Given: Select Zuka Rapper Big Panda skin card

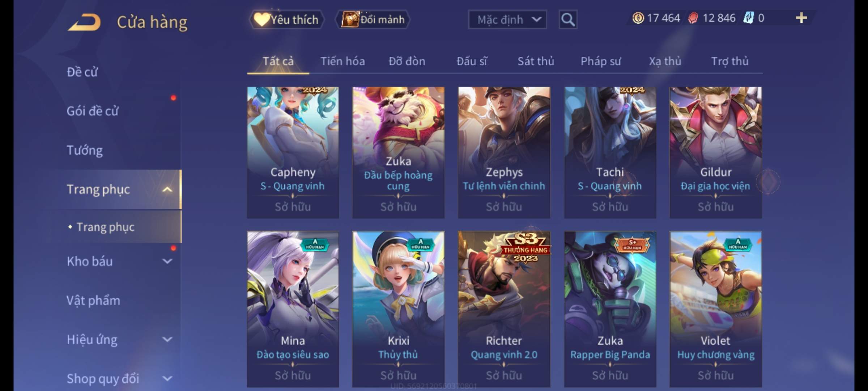Looking at the screenshot, I should pos(610,309).
